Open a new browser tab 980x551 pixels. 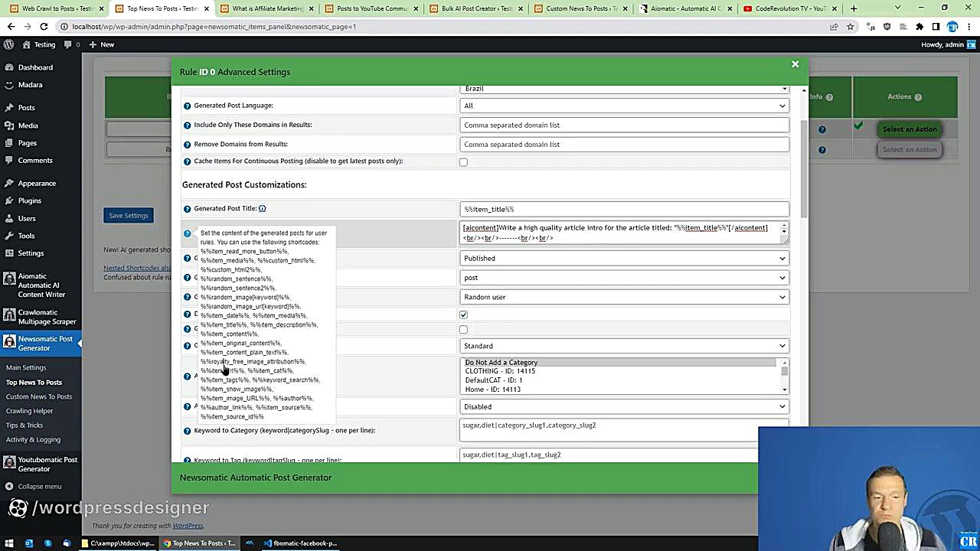pyautogui.click(x=854, y=8)
